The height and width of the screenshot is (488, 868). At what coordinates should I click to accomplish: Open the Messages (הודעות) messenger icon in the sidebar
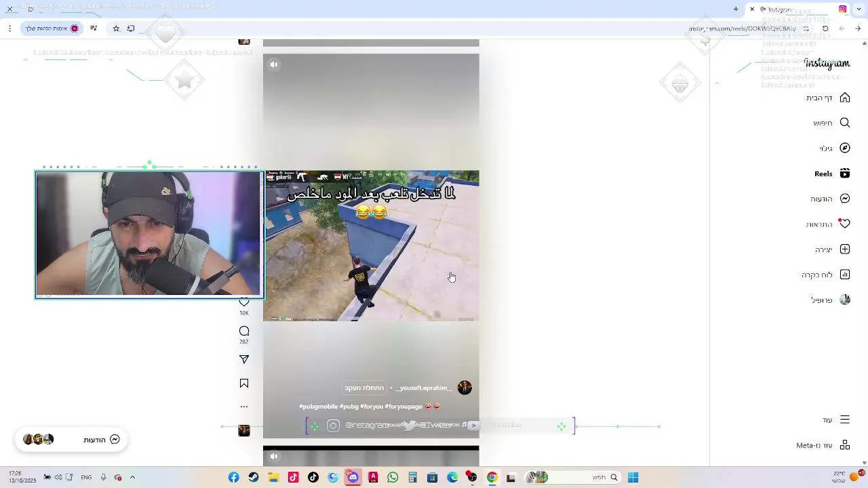pos(845,199)
